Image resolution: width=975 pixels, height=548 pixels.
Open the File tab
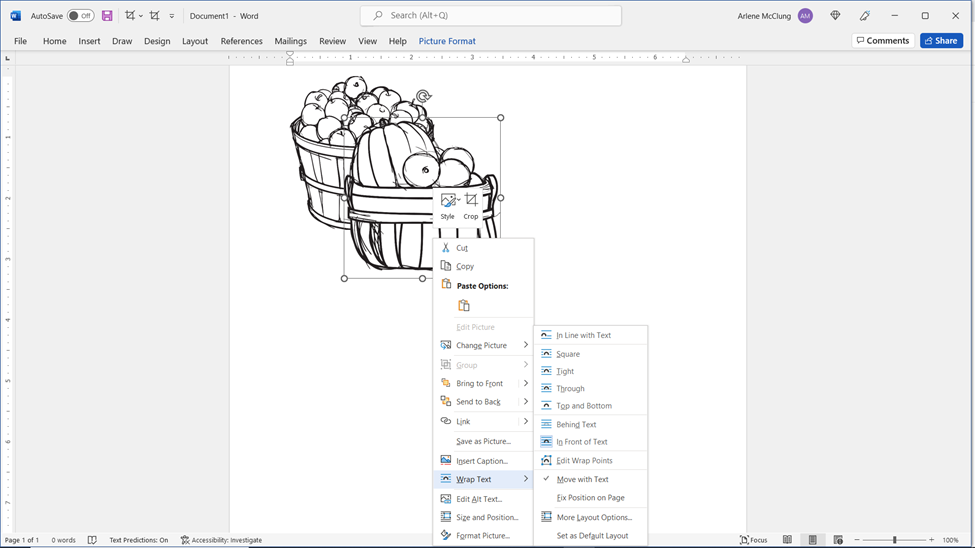(x=21, y=41)
